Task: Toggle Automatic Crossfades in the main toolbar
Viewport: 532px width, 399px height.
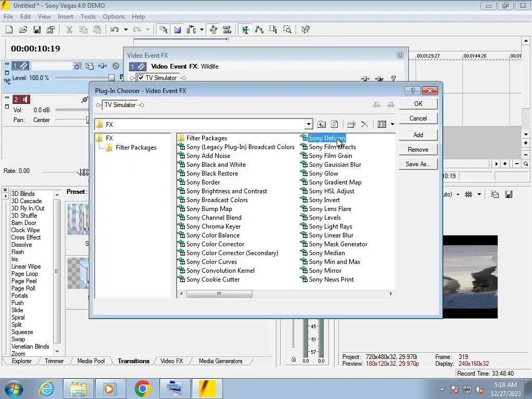Action: coord(178,30)
